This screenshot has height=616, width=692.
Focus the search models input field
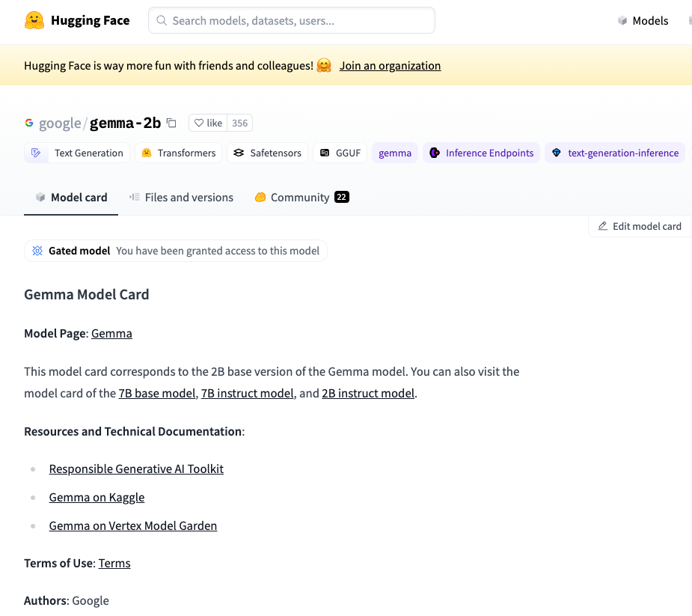[292, 20]
